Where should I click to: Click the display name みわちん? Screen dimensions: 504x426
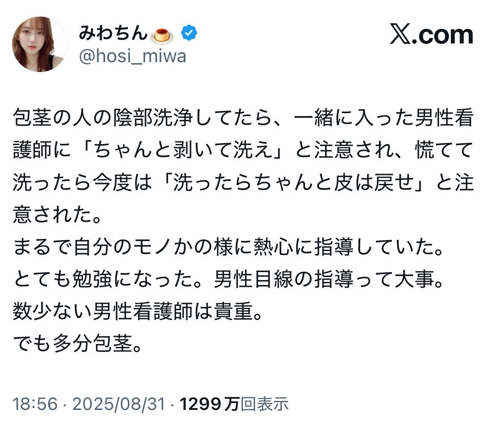(x=112, y=32)
